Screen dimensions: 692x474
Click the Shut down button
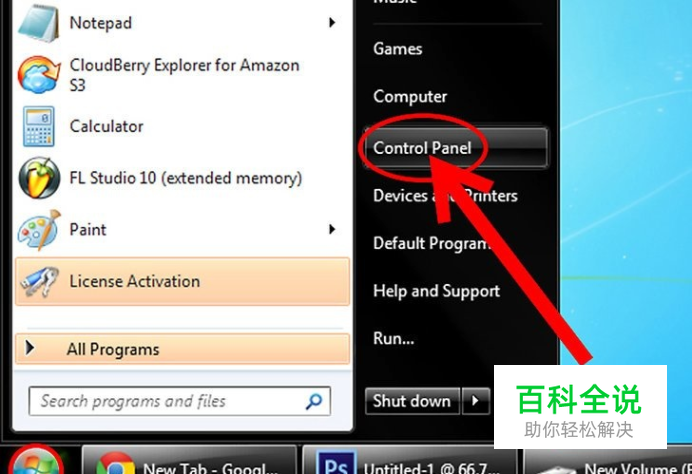[x=412, y=401]
